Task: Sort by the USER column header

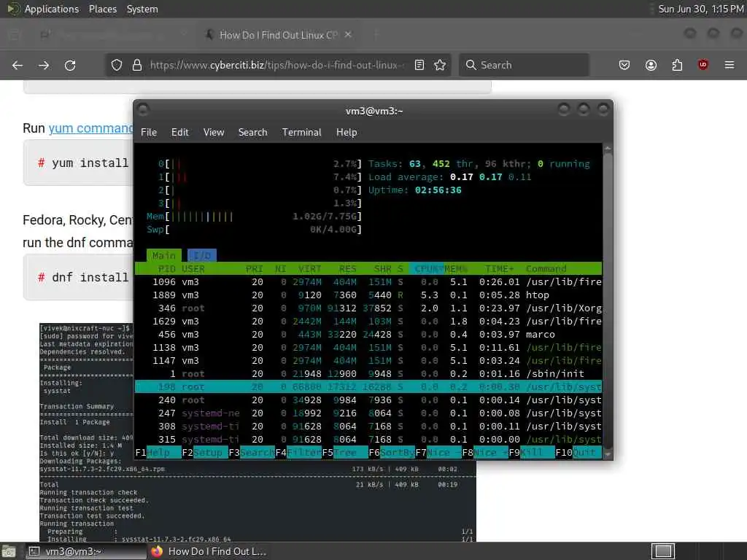Action: [x=193, y=268]
